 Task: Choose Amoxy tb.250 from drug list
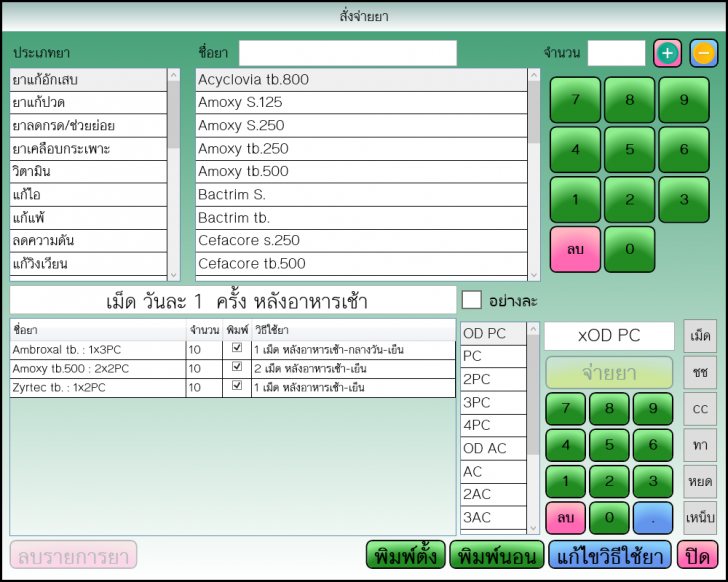point(361,149)
